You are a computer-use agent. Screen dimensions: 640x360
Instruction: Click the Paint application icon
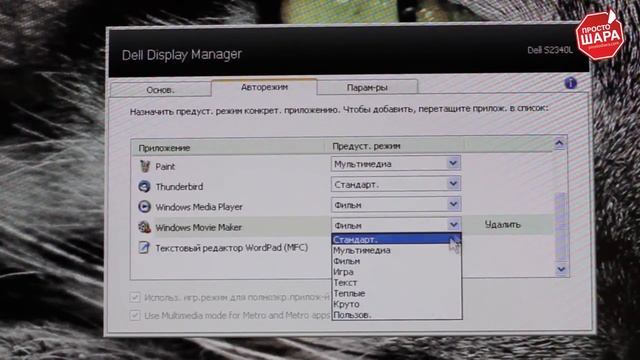(144, 166)
